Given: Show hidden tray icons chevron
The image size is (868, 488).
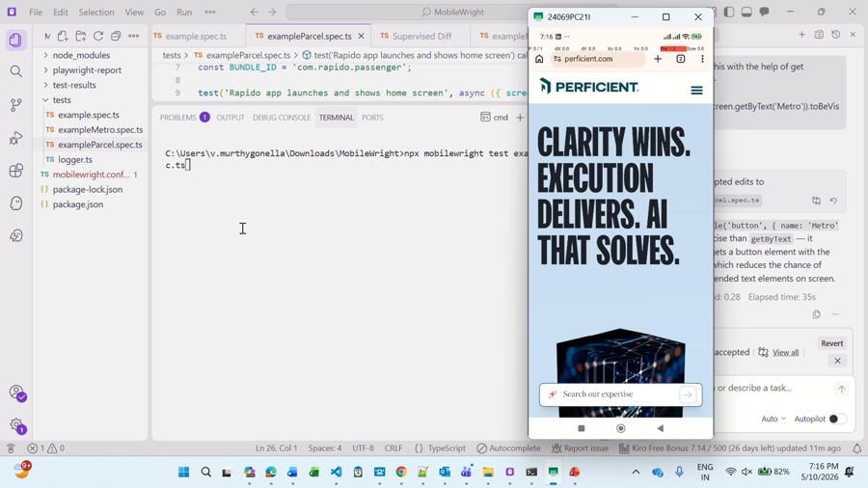Looking at the screenshot, I should [636, 472].
